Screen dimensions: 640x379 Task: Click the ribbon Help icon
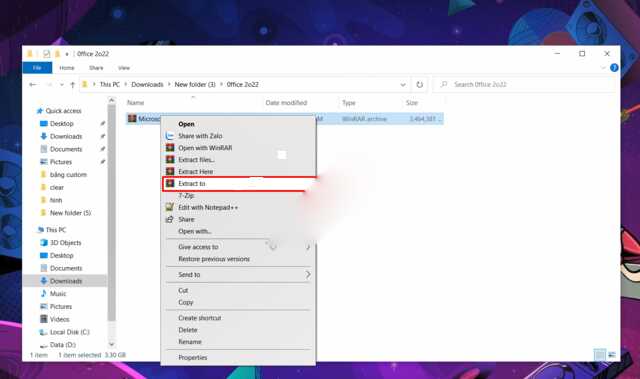point(614,68)
